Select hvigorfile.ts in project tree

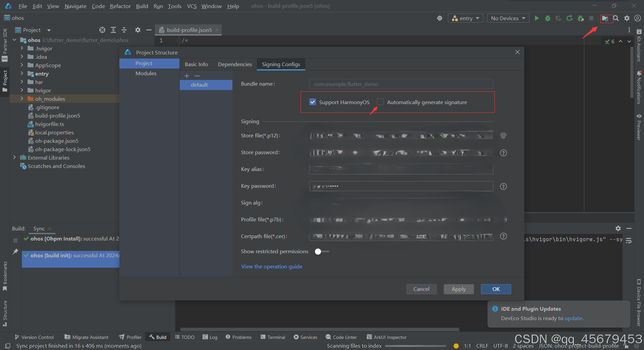pyautogui.click(x=50, y=124)
